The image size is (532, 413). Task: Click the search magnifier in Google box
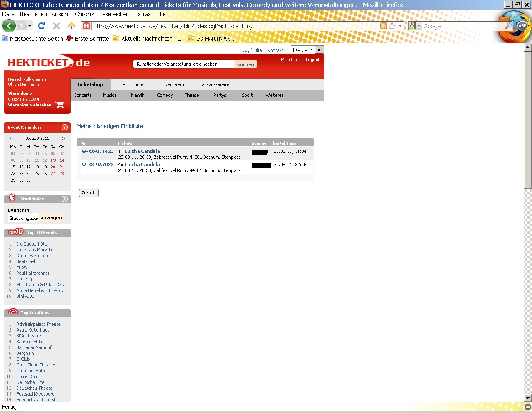(509, 26)
